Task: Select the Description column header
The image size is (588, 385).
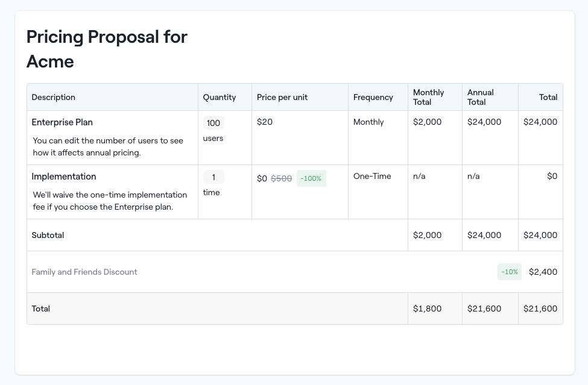Action: click(53, 97)
